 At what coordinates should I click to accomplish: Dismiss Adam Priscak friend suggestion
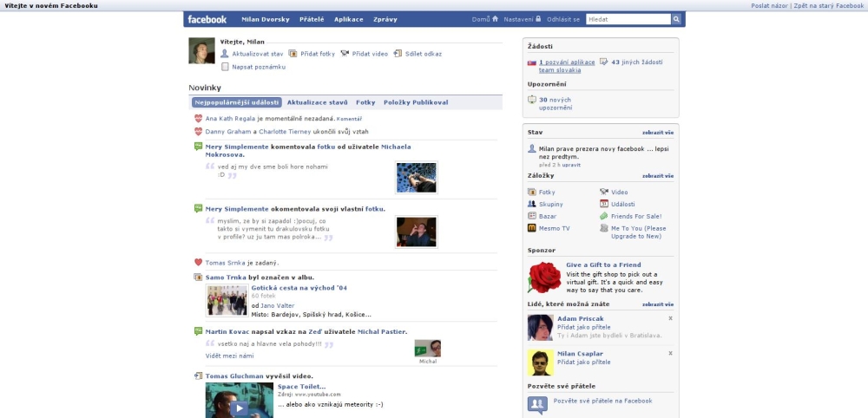pyautogui.click(x=670, y=318)
